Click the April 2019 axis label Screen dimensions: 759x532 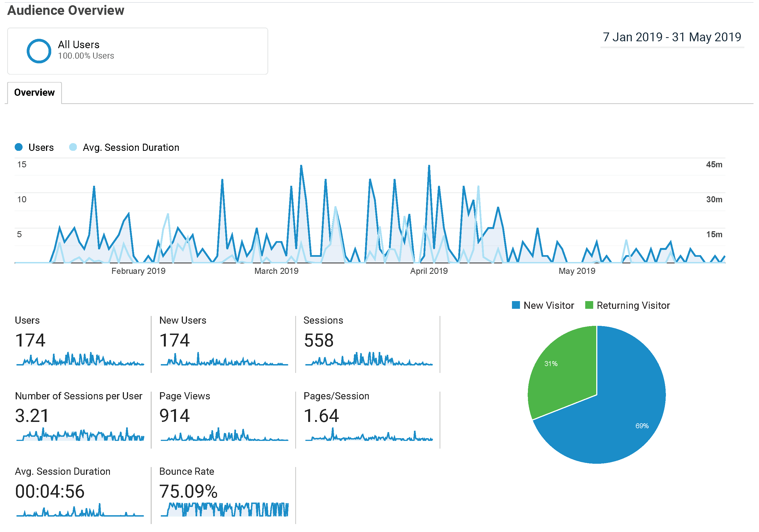[x=429, y=272]
